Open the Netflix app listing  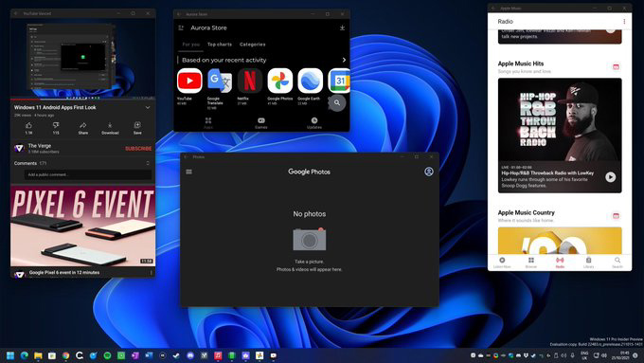[250, 81]
